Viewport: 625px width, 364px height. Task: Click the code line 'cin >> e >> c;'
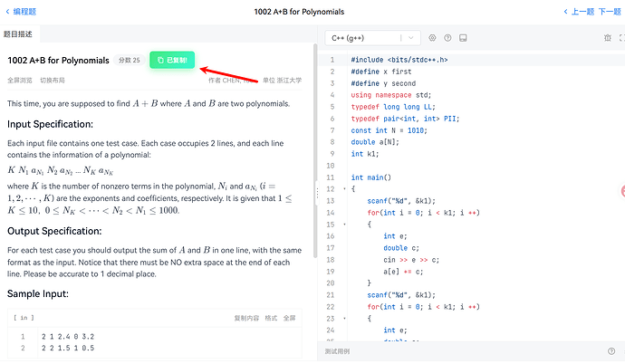click(x=411, y=260)
